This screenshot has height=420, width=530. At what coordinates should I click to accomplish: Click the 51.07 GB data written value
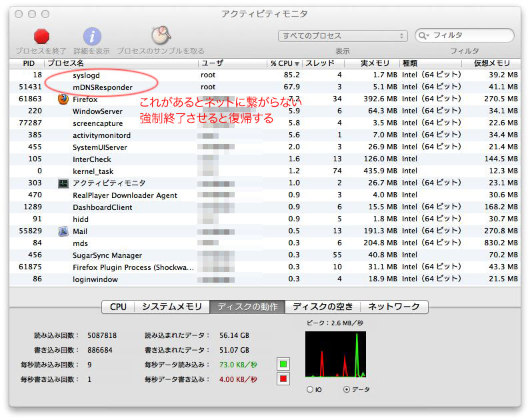coord(234,350)
